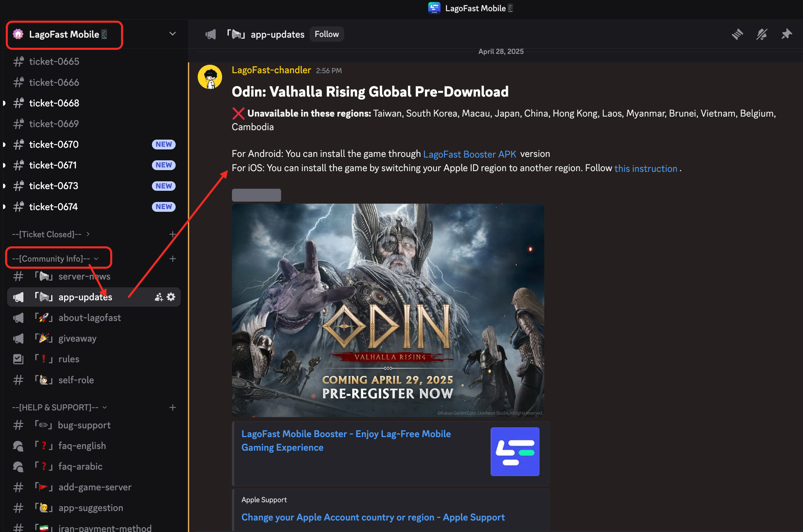Image resolution: width=803 pixels, height=532 pixels.
Task: Open app-updates channel settings gear
Action: coord(171,297)
